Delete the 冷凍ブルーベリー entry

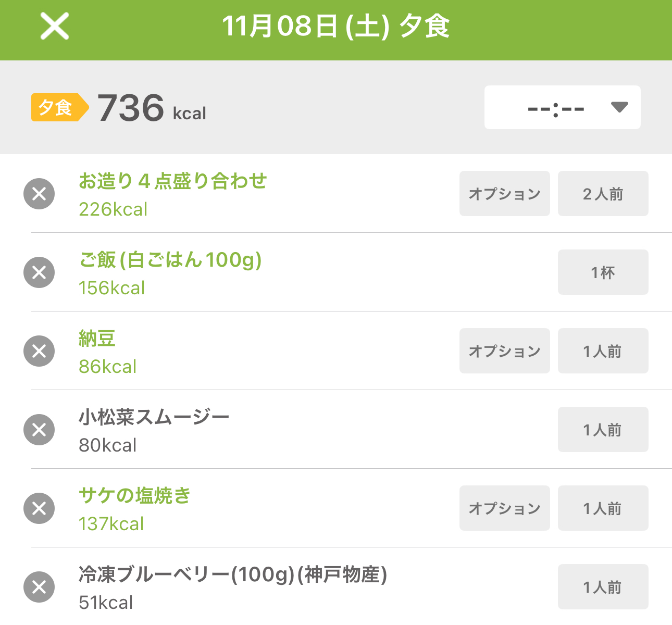coord(39,587)
